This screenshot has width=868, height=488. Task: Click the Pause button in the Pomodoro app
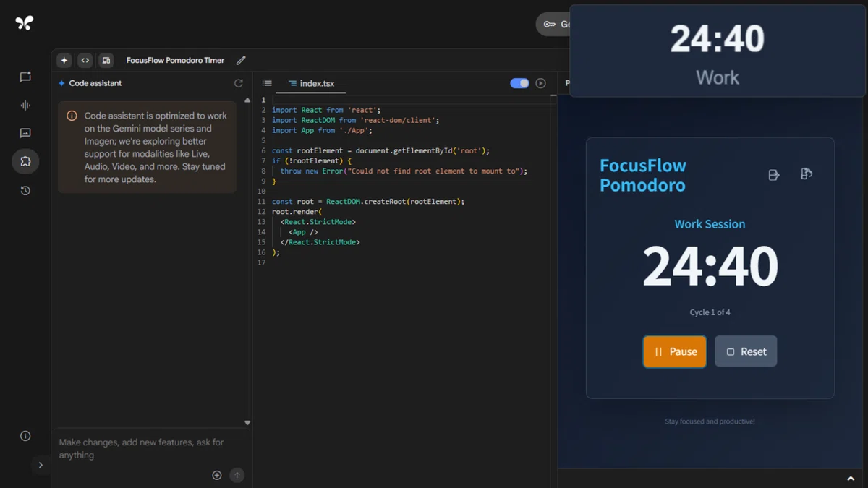point(675,351)
